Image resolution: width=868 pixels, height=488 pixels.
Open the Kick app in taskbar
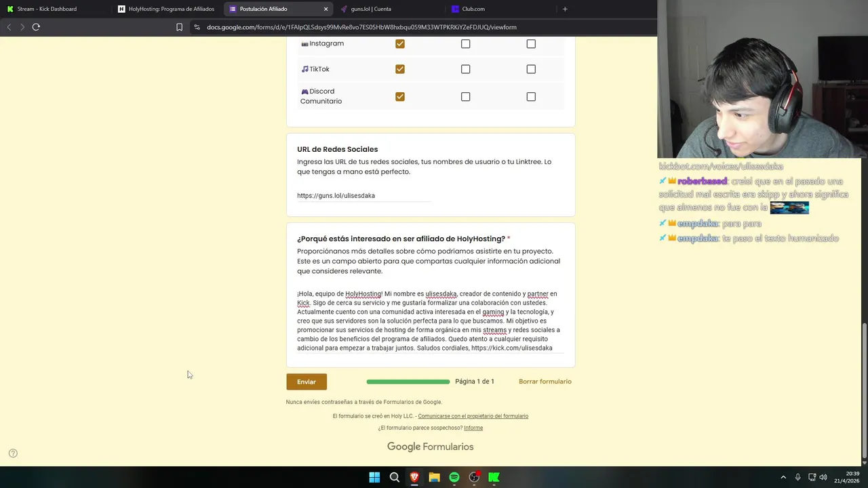pos(494,477)
